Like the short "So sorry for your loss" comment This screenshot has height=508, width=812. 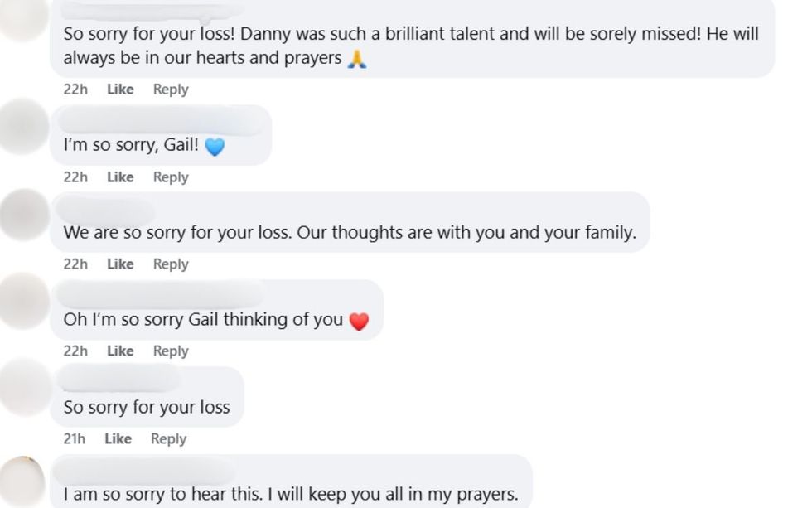tap(118, 439)
